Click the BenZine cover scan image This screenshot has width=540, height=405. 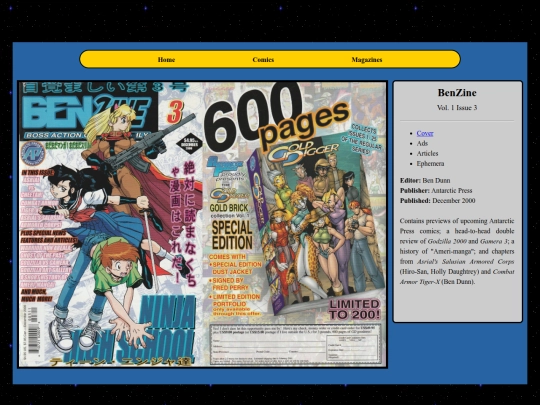tap(203, 225)
